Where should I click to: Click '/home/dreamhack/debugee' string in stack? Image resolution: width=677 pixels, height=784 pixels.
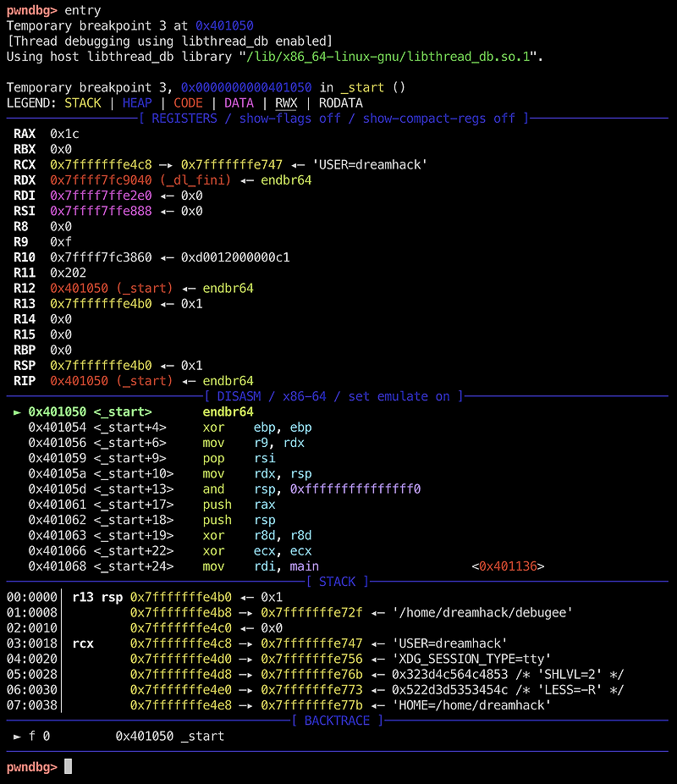coord(482,613)
